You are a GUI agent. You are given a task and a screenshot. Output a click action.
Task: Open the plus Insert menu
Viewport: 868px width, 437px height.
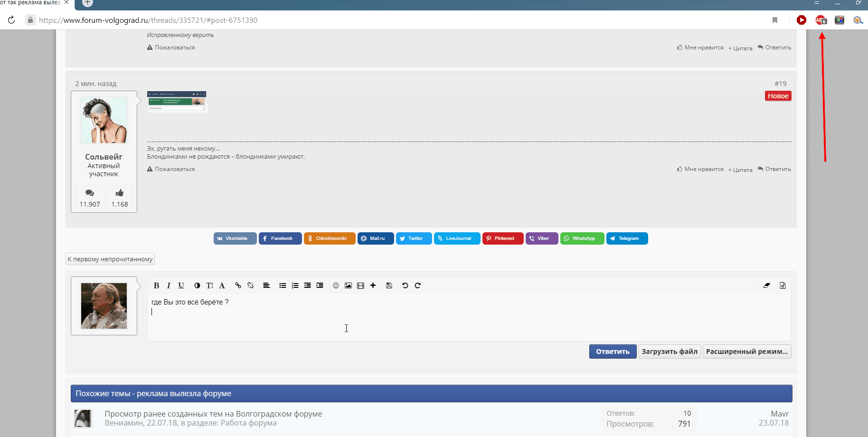coord(373,285)
